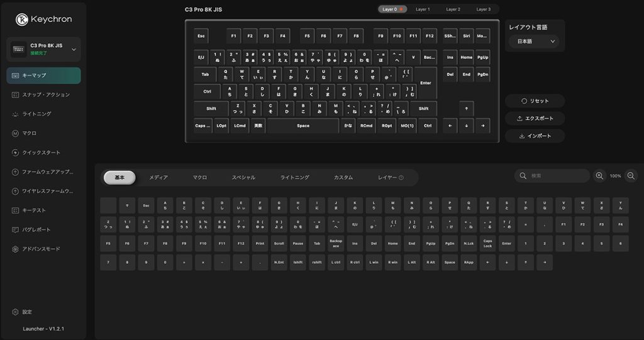Screen dimensions: 644x340
Task: Switch to the スペシャル keycode tab
Action: coord(243,178)
